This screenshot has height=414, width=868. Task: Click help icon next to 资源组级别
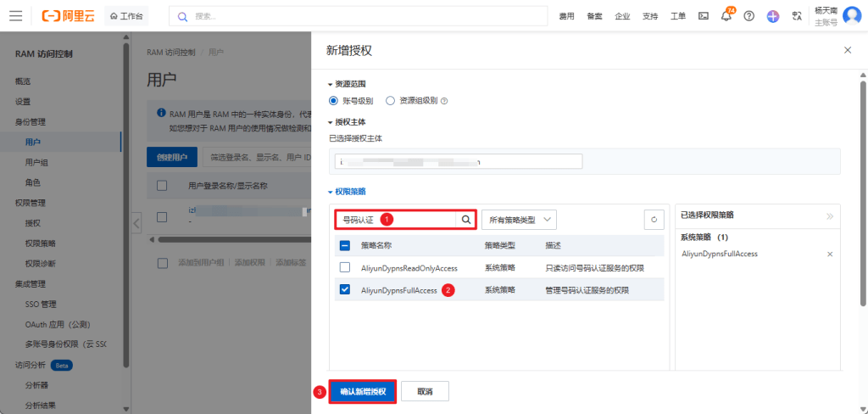[x=444, y=101]
